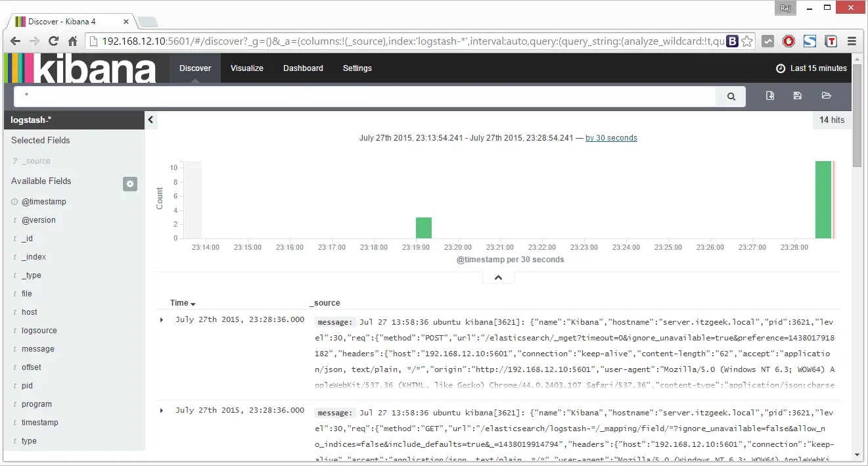Screen dimensions: 868x466
Task: Click inside the query search field
Action: click(365, 97)
